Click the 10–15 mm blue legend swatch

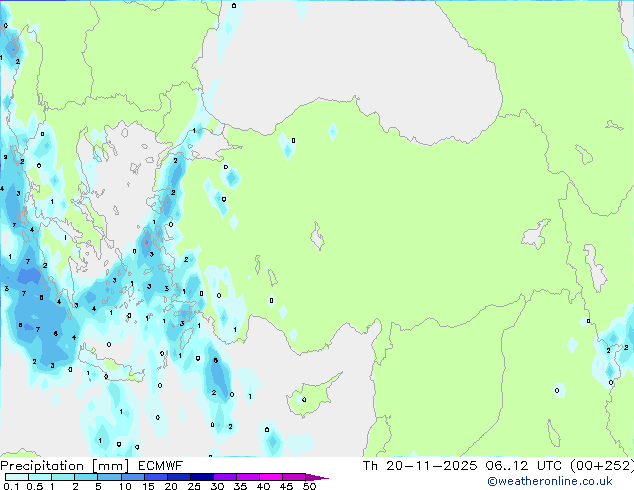tap(132, 477)
